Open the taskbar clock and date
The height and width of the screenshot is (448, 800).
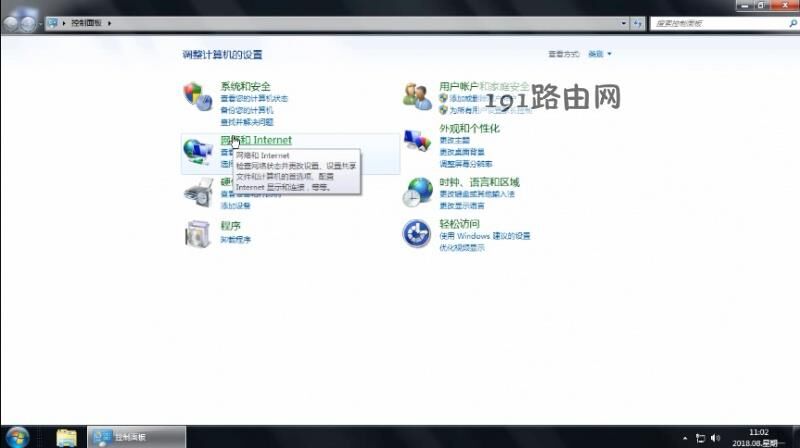[758, 438]
